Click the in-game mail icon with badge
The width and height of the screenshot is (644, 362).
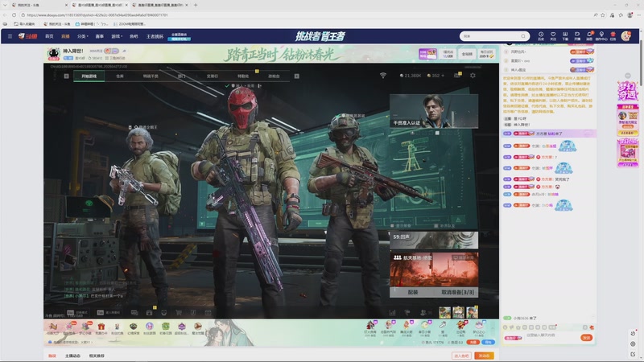click(457, 75)
